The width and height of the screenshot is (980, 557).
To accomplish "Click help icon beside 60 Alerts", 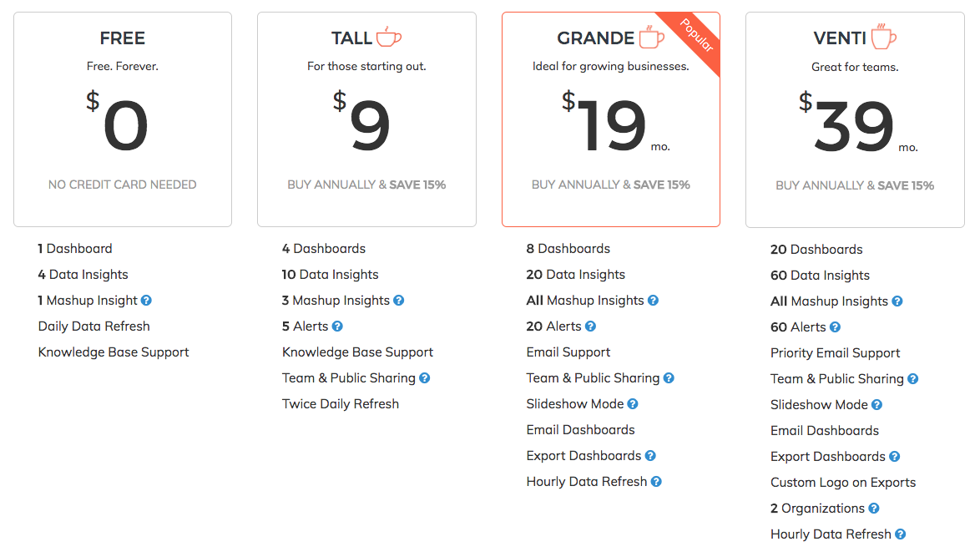I will click(x=835, y=327).
